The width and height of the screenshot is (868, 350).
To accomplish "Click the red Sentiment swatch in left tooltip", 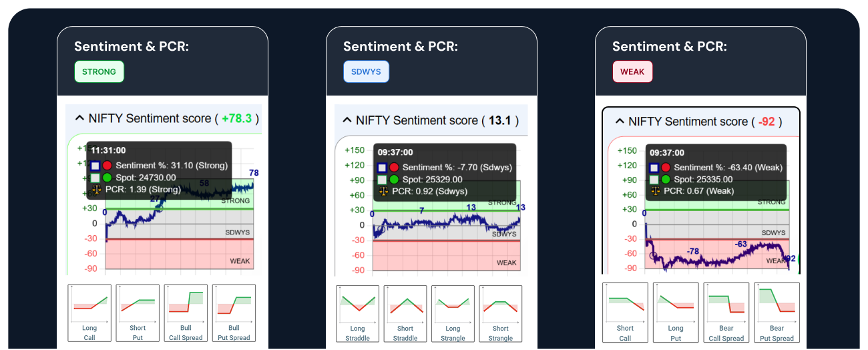I will point(107,166).
